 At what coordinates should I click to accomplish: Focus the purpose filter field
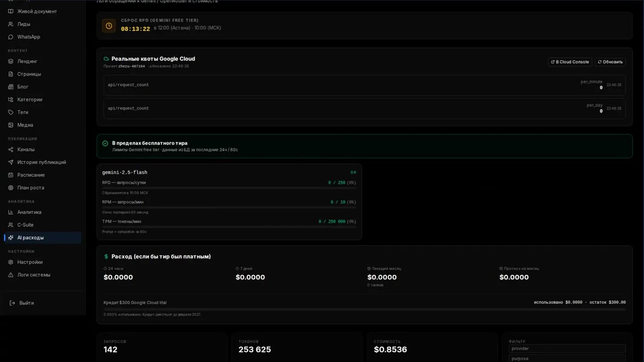point(567,358)
